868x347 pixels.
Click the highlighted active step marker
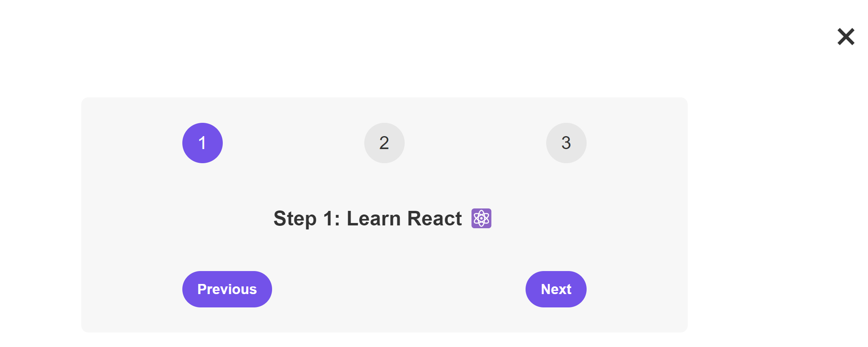[202, 143]
